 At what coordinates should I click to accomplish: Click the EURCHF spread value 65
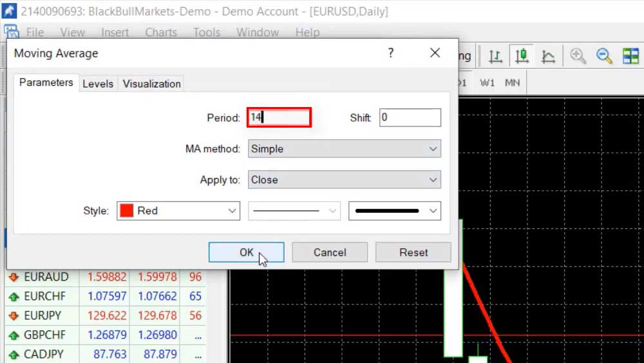195,297
